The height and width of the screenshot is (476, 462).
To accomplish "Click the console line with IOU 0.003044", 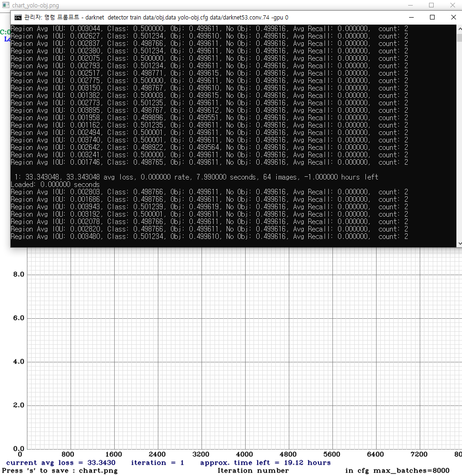I will click(209, 29).
